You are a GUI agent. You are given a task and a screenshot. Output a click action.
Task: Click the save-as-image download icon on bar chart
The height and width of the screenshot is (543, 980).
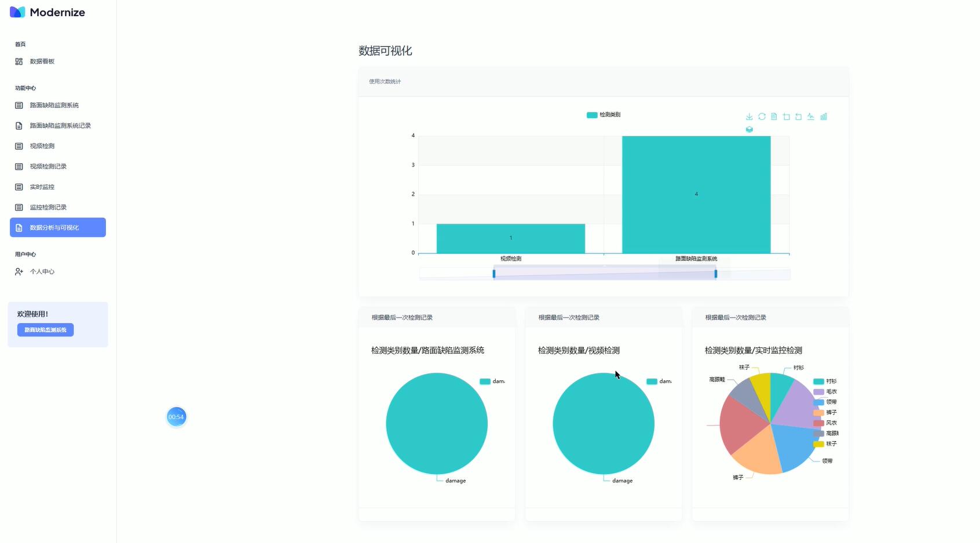[749, 116]
